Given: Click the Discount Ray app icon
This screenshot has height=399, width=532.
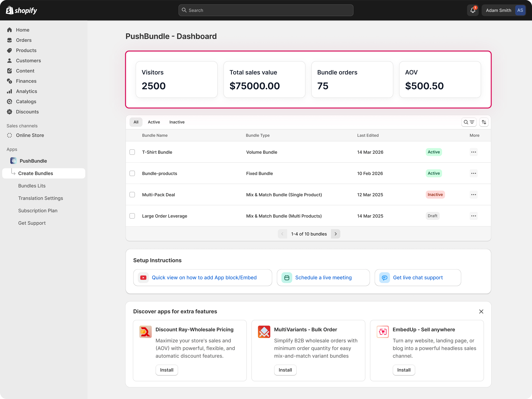Looking at the screenshot, I should 145,332.
